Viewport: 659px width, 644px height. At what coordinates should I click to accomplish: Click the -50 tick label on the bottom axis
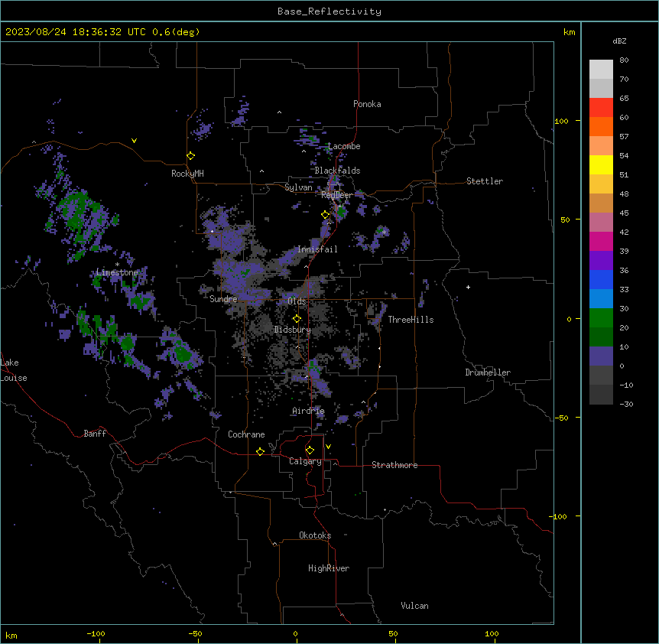pyautogui.click(x=195, y=634)
